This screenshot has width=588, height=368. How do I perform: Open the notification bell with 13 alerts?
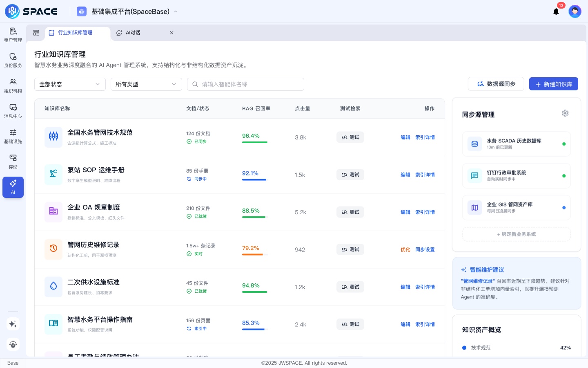(556, 11)
